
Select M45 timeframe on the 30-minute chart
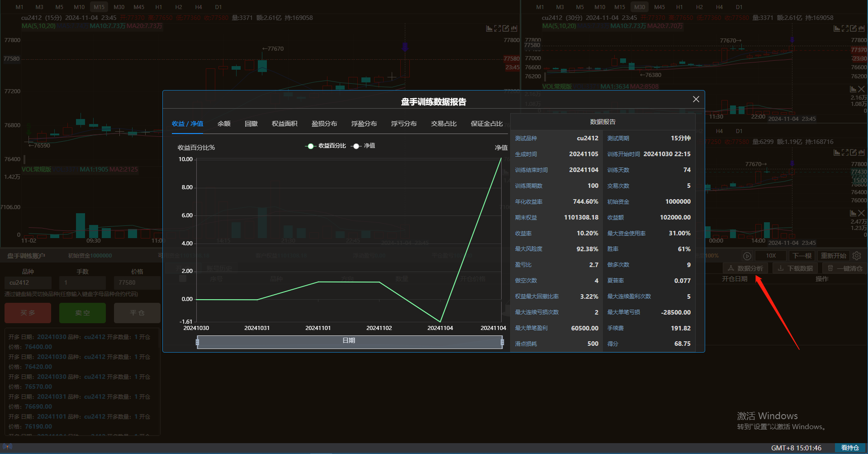[659, 7]
